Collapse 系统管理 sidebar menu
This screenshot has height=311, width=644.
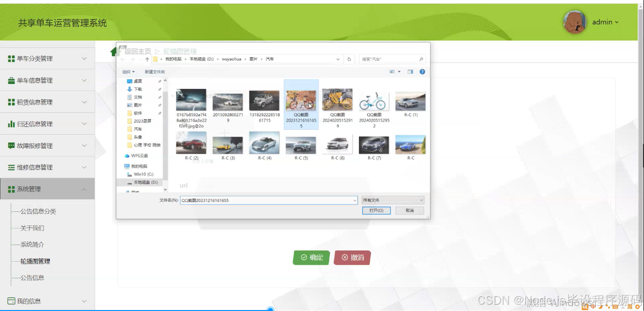click(x=47, y=189)
